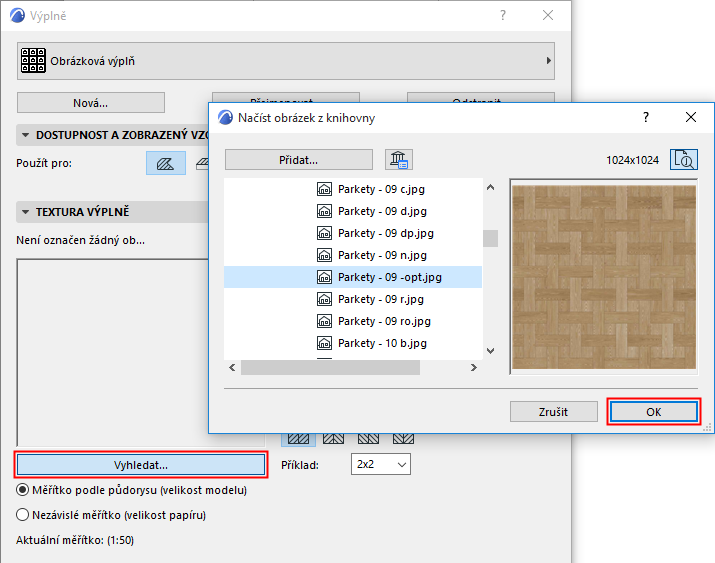Image resolution: width=715 pixels, height=563 pixels.
Task: Select the Parkety - 09 ro.jpg file name
Action: point(384,321)
